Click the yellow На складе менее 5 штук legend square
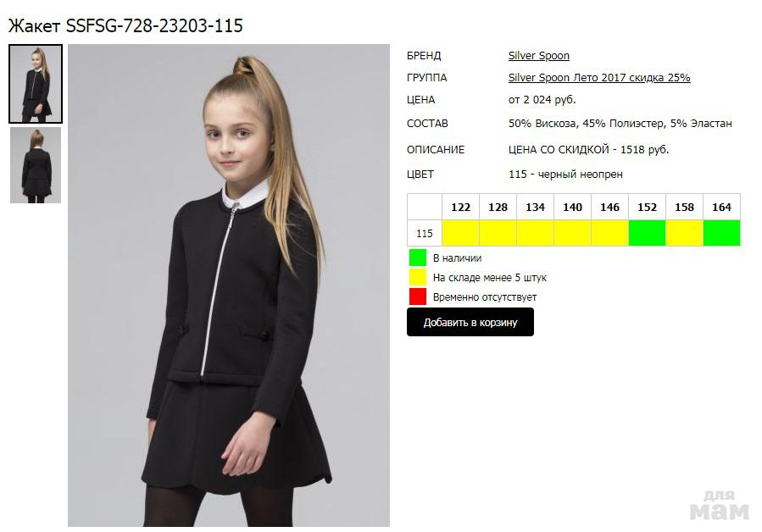The image size is (762, 532). point(418,277)
